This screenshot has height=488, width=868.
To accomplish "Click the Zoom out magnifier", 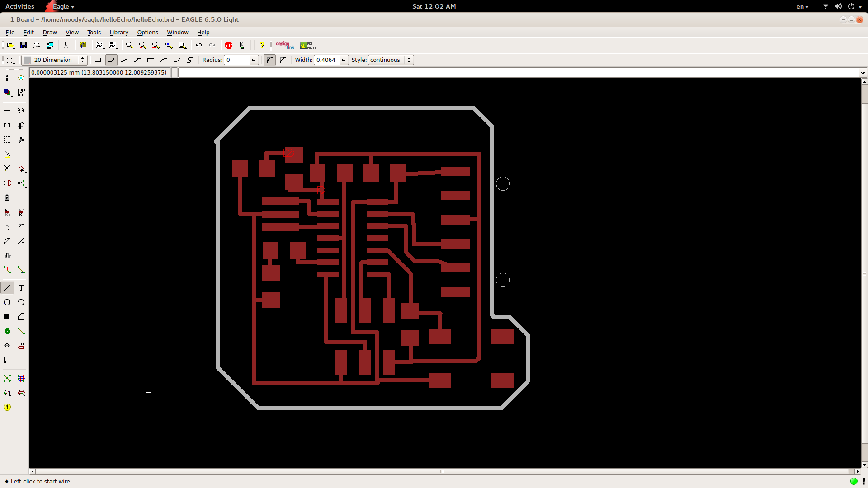I will pyautogui.click(x=156, y=45).
